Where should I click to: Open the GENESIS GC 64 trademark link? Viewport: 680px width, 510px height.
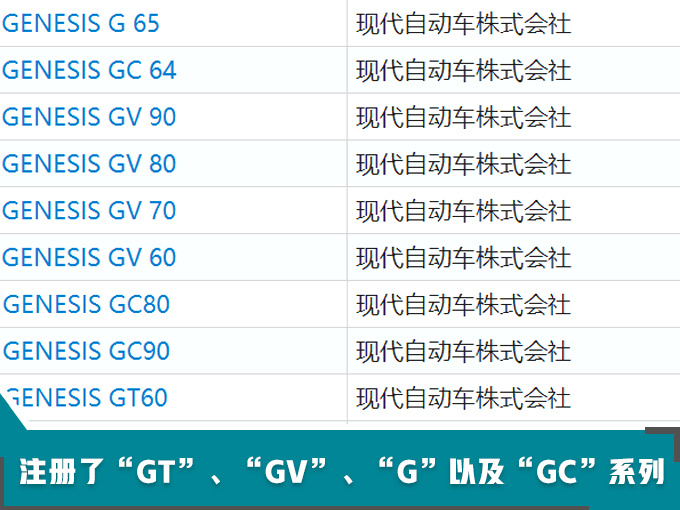[89, 70]
